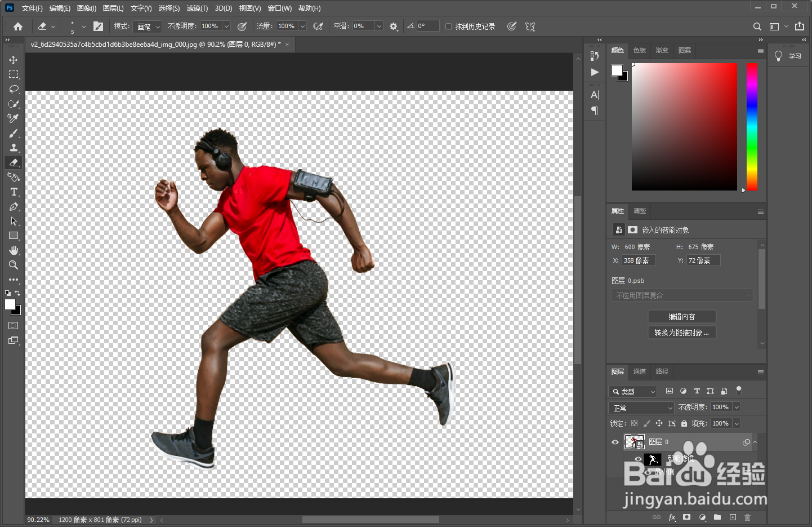Click 学习 panel button
Screen dimensions: 812x527
(788, 56)
